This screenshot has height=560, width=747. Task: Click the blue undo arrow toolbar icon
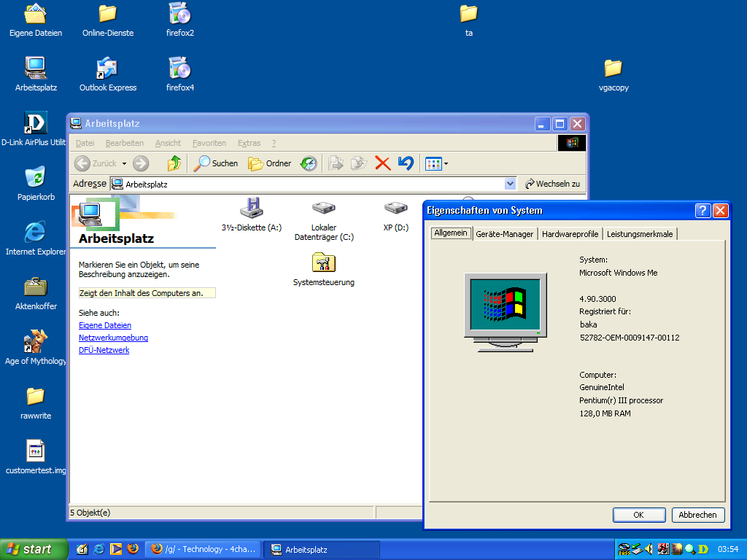click(x=406, y=163)
